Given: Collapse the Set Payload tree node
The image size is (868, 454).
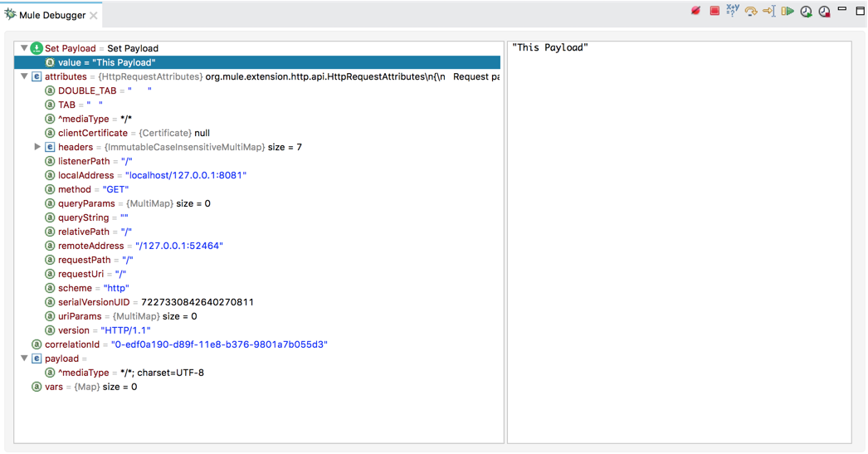Looking at the screenshot, I should coord(24,48).
